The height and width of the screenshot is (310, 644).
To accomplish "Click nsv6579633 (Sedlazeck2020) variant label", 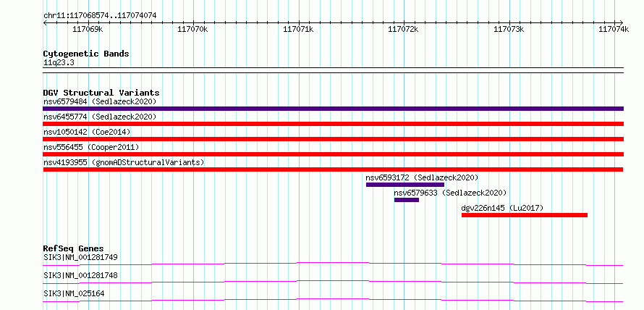I will click(x=450, y=193).
